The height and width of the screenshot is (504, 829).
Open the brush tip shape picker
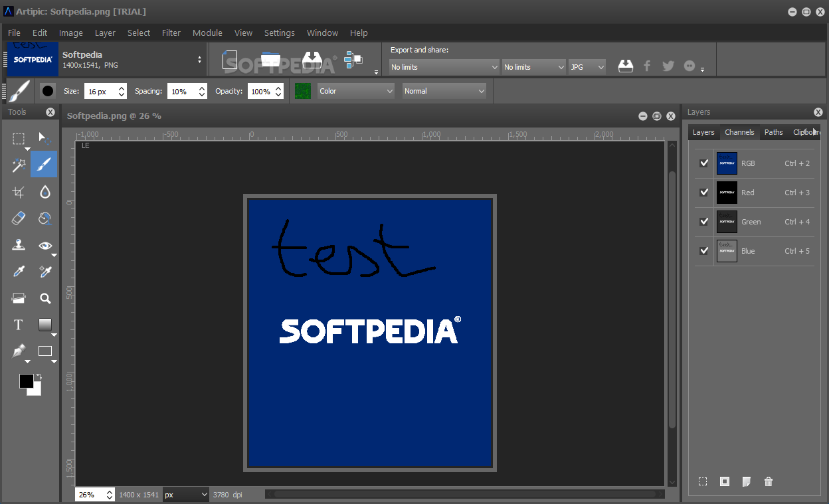[x=48, y=91]
